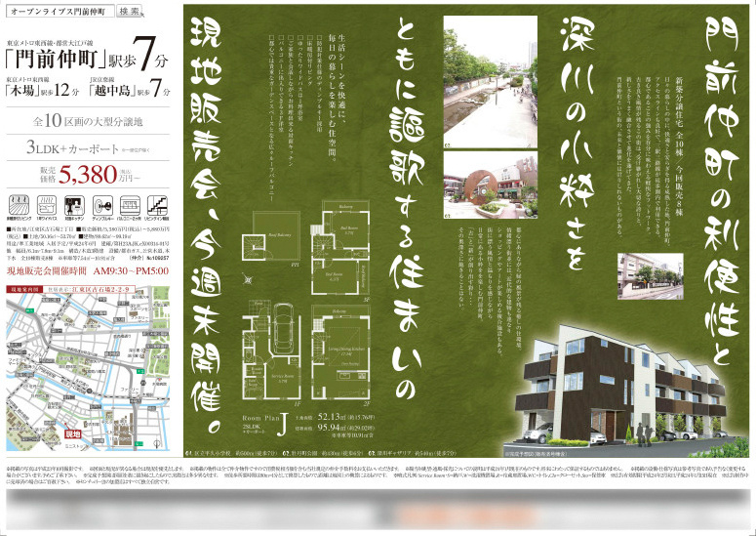
Task: Click the 対面キッチン kitchen feature icon
Action: point(75,205)
